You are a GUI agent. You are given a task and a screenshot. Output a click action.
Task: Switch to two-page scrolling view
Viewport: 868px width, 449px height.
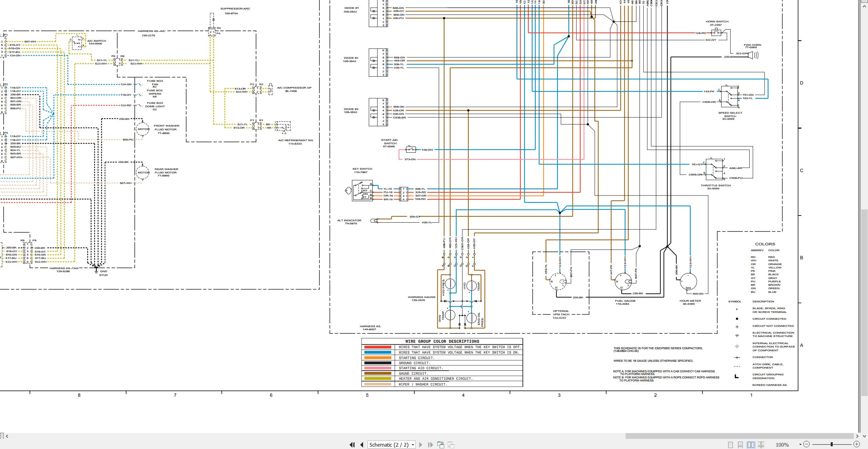761,445
